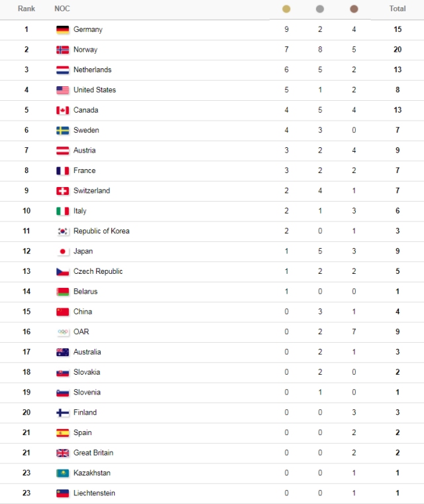Viewport: 424px width, 504px height.
Task: Open the Netherlands country link
Action: tap(92, 70)
